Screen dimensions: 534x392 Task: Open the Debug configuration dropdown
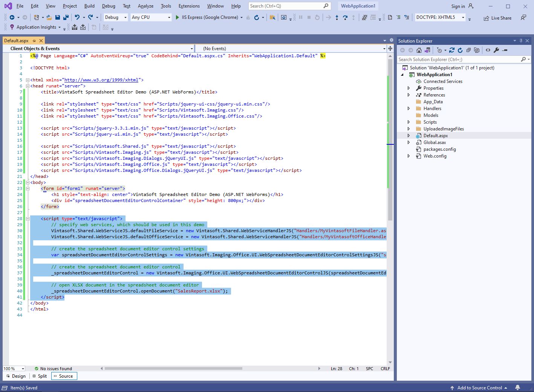pos(116,17)
